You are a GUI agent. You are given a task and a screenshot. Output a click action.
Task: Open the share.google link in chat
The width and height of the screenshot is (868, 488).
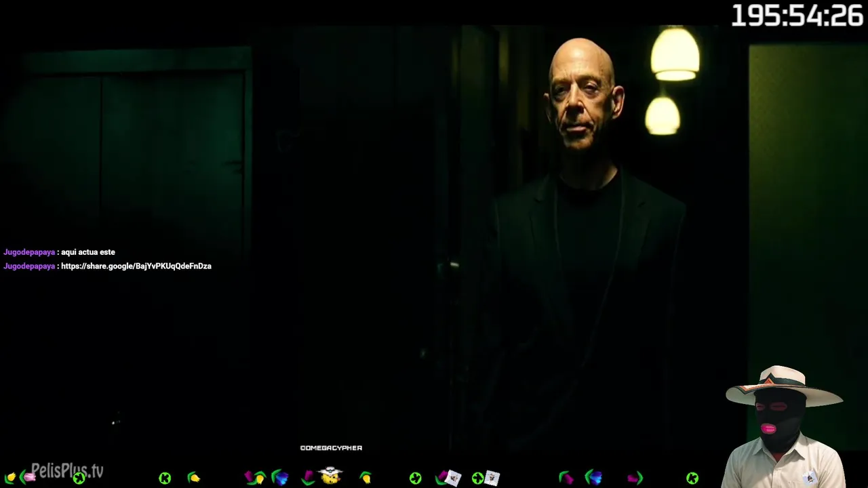pyautogui.click(x=136, y=266)
